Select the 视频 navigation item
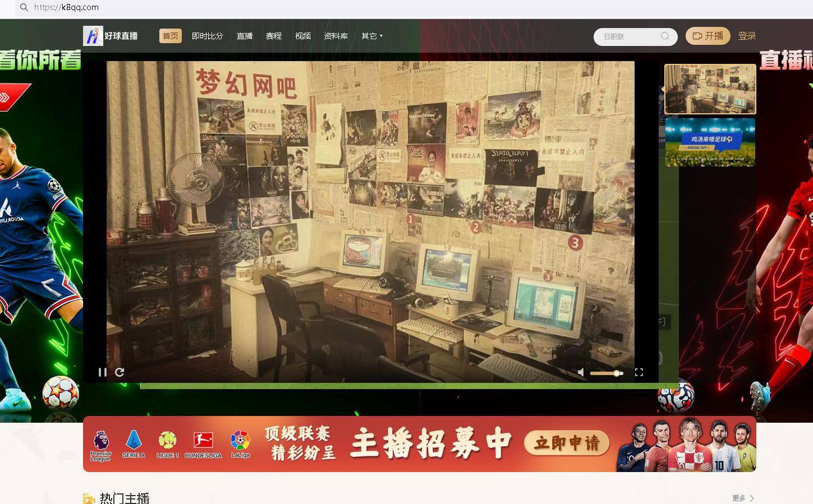The height and width of the screenshot is (504, 813). click(303, 36)
